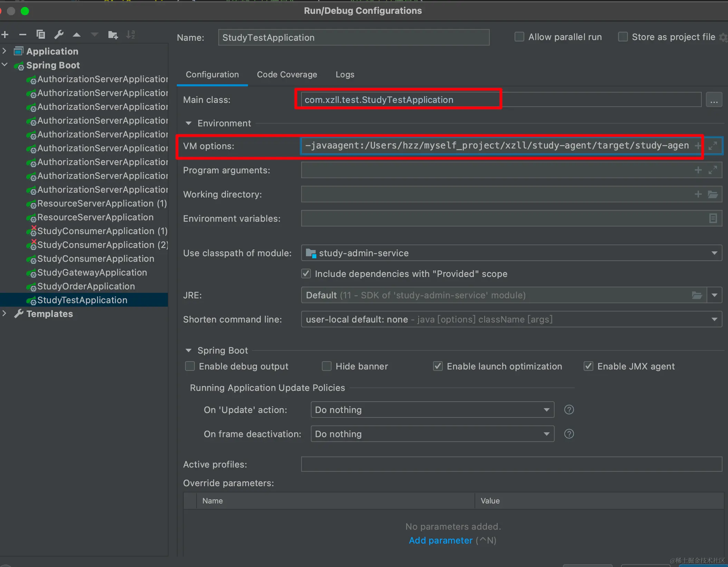
Task: Open the Logs tab
Action: tap(345, 75)
